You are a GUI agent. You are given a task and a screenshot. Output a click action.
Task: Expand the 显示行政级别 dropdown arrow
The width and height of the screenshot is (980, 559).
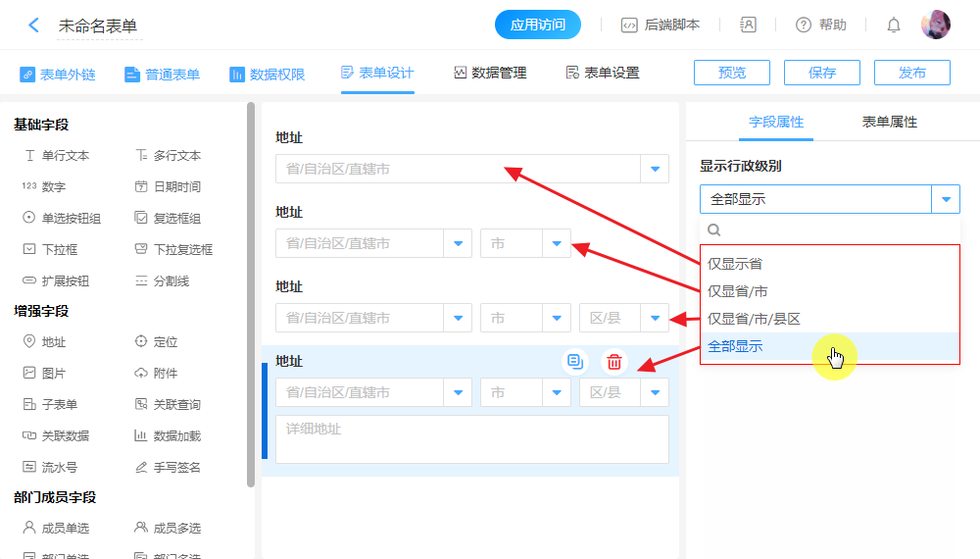[945, 199]
